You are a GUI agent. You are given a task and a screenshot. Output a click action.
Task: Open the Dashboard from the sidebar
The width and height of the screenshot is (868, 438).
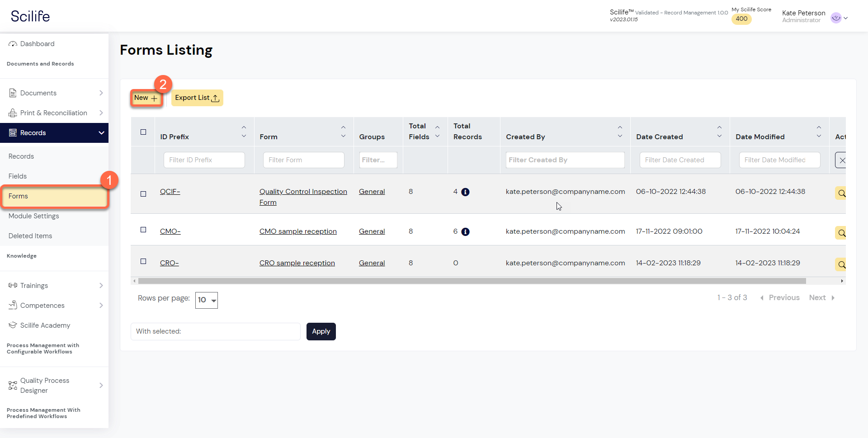[x=37, y=44]
